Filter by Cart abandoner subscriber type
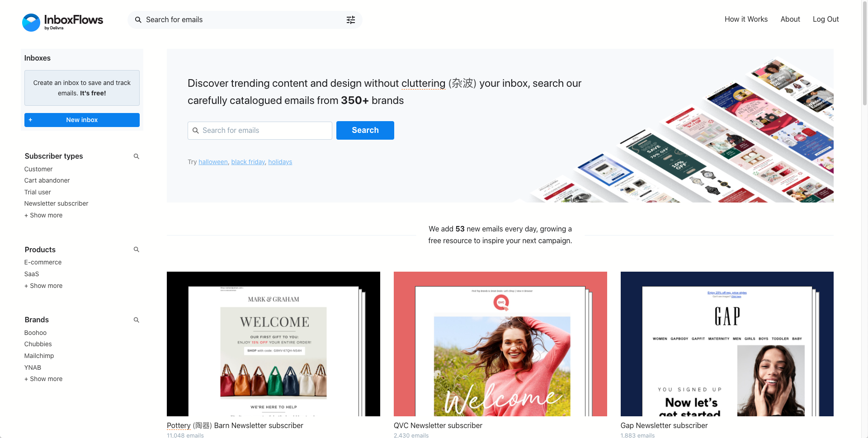Viewport: 868px width, 438px height. (47, 180)
